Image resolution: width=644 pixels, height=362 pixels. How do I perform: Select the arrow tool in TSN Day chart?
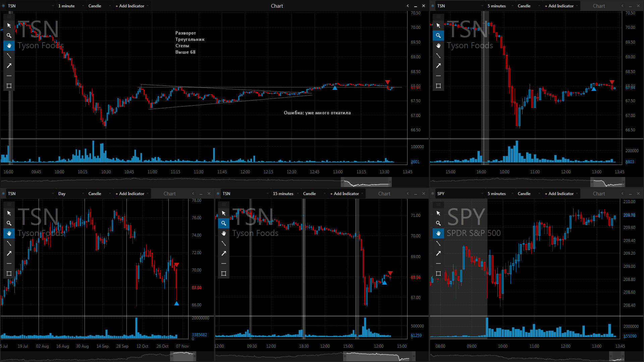point(9,253)
